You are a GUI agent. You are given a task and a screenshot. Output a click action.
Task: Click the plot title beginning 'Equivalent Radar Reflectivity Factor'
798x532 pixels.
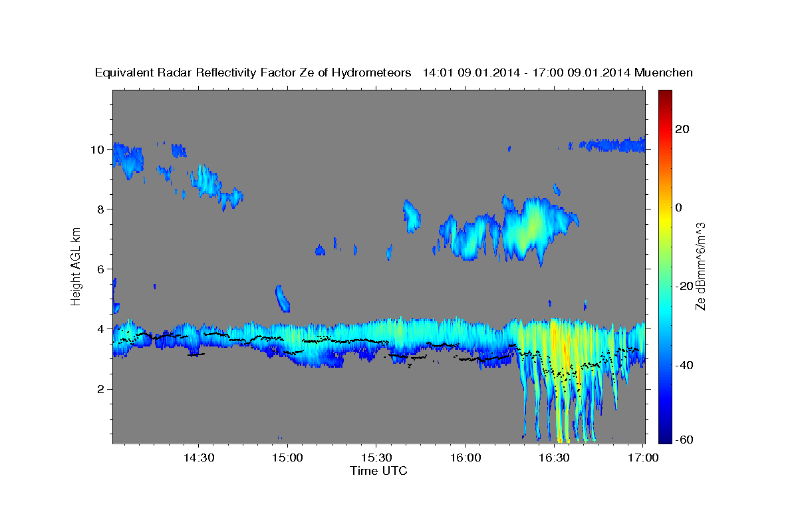pos(394,72)
